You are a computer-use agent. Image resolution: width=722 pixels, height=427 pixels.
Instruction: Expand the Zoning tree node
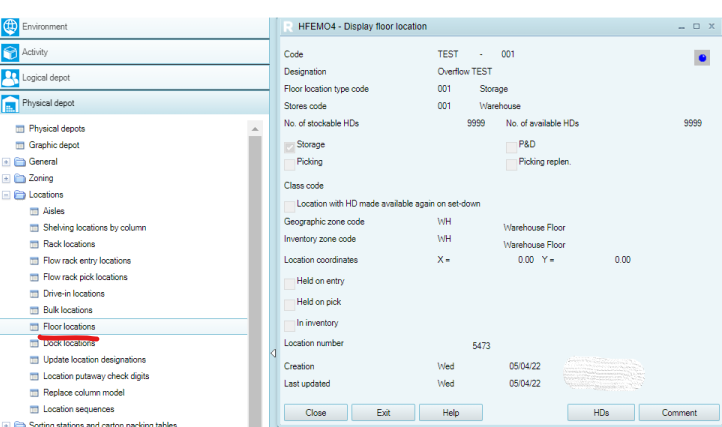pos(6,178)
